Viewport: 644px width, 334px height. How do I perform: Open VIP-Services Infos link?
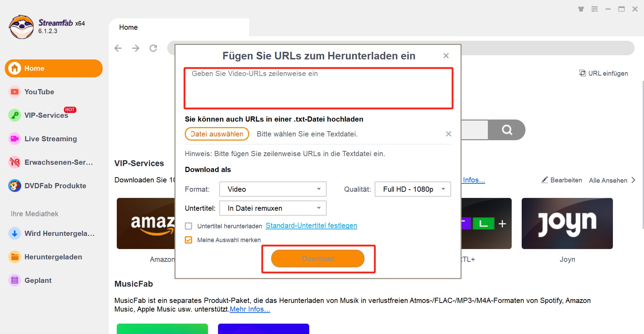click(x=474, y=180)
